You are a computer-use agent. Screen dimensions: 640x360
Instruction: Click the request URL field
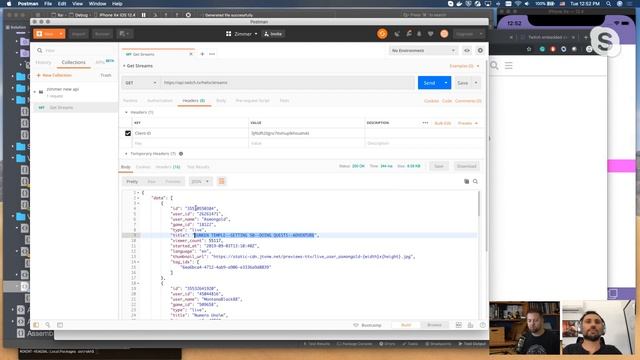tap(288, 83)
